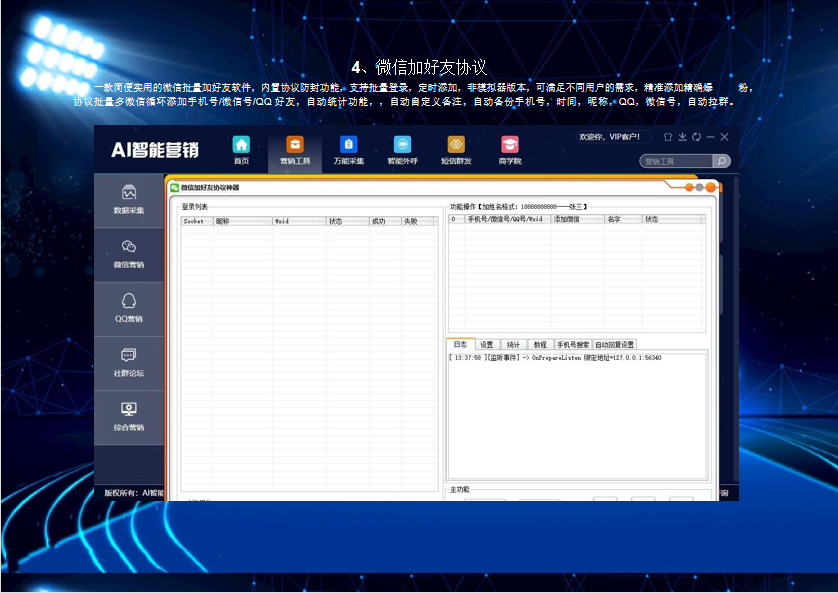This screenshot has height=593, width=838.
Task: Switch to the 日志 tab
Action: (460, 345)
